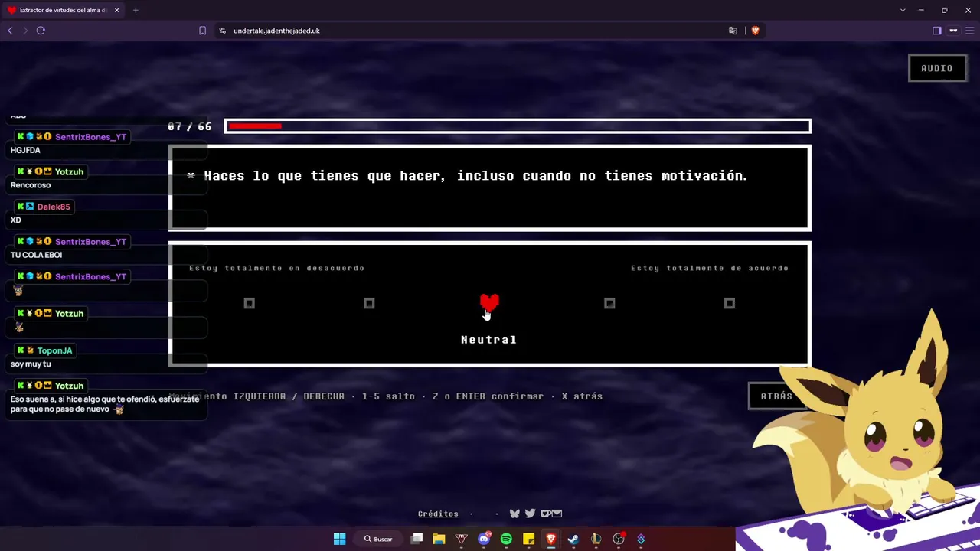Click Yotzuh username above Rencoroso
This screenshot has height=551, width=980.
point(69,172)
